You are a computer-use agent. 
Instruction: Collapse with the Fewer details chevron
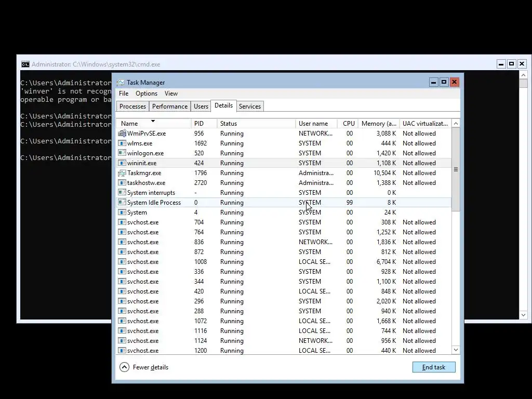click(124, 367)
